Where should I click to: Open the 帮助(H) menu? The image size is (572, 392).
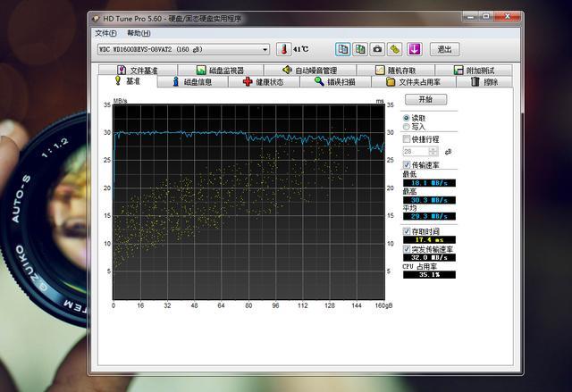[139, 33]
